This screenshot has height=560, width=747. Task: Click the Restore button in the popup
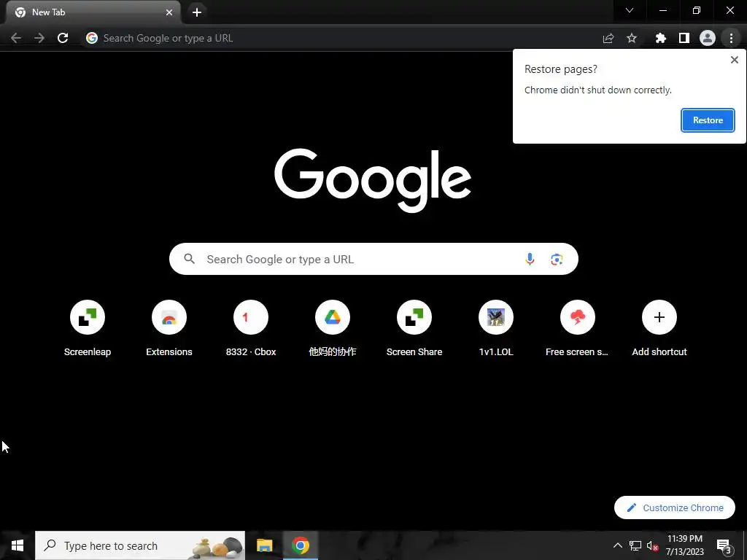708,120
